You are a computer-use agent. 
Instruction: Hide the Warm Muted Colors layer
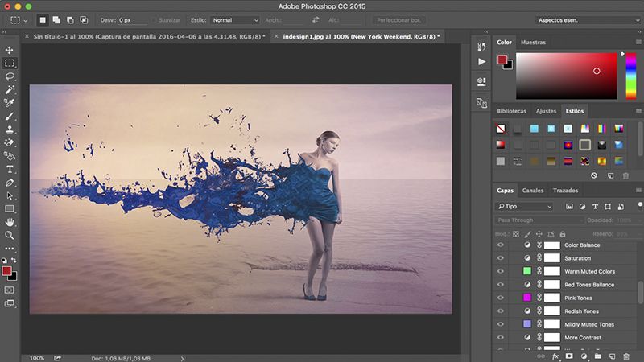[501, 271]
